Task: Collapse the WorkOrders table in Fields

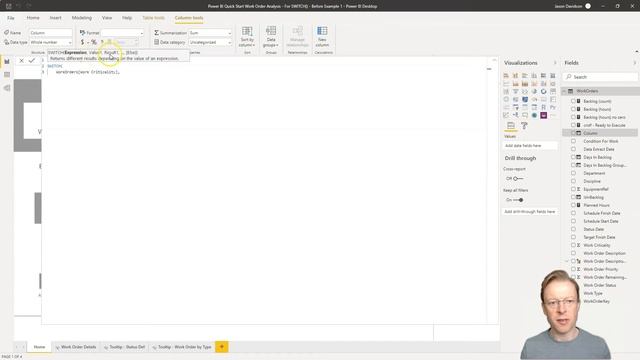Action: (x=564, y=91)
